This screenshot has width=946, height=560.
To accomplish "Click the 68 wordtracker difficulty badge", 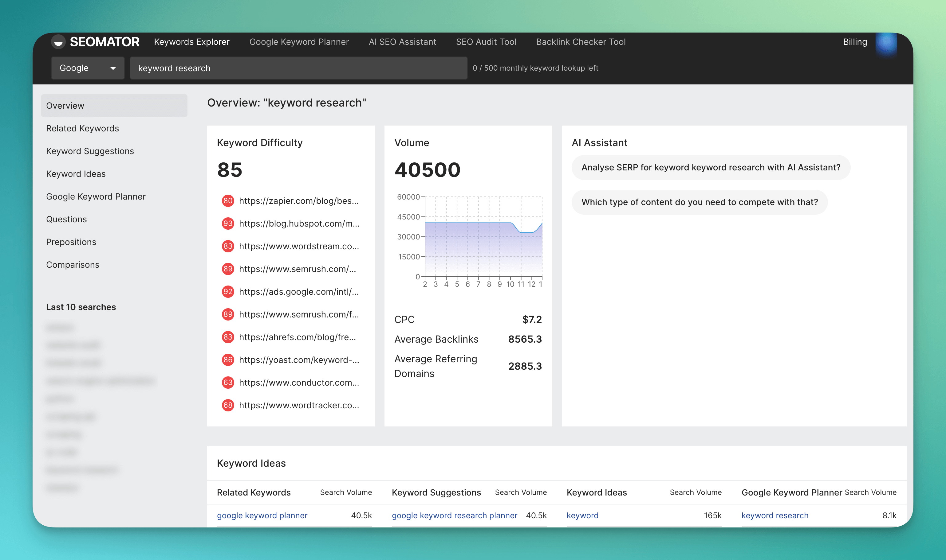I will pos(228,405).
